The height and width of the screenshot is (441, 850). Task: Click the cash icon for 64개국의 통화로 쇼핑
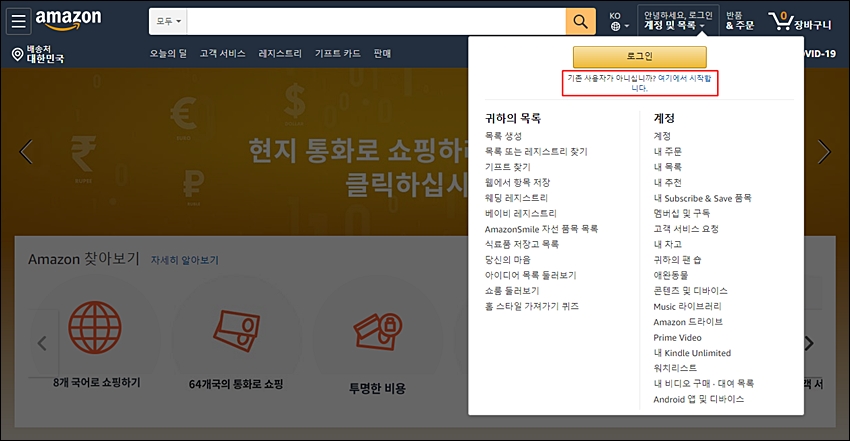pyautogui.click(x=236, y=330)
